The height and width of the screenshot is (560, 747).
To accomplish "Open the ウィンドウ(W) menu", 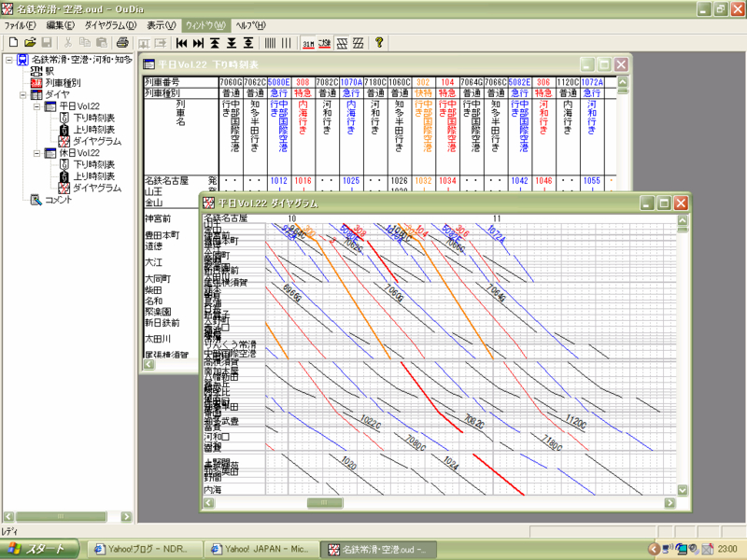I will pyautogui.click(x=204, y=25).
